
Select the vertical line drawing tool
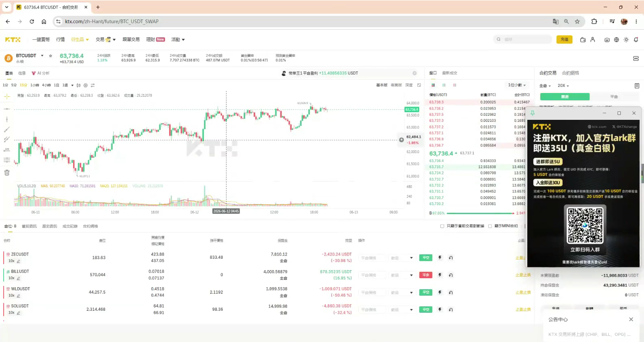7,119
